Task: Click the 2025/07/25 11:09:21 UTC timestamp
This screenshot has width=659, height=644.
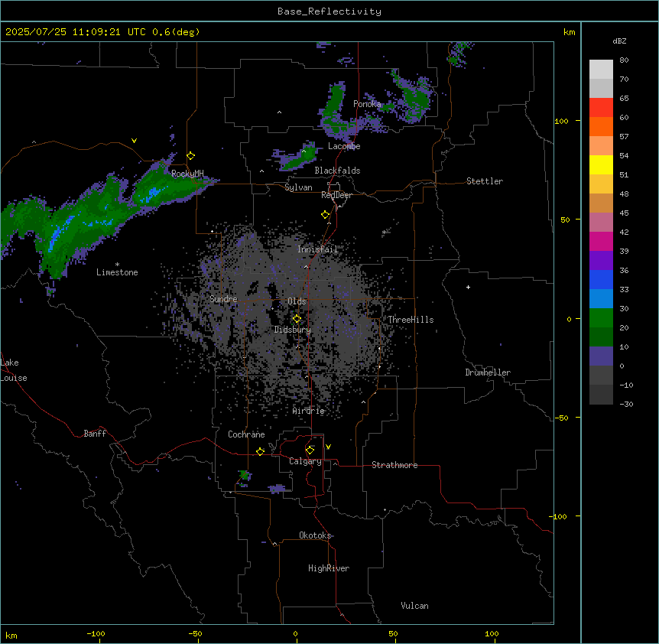Action: 75,32
